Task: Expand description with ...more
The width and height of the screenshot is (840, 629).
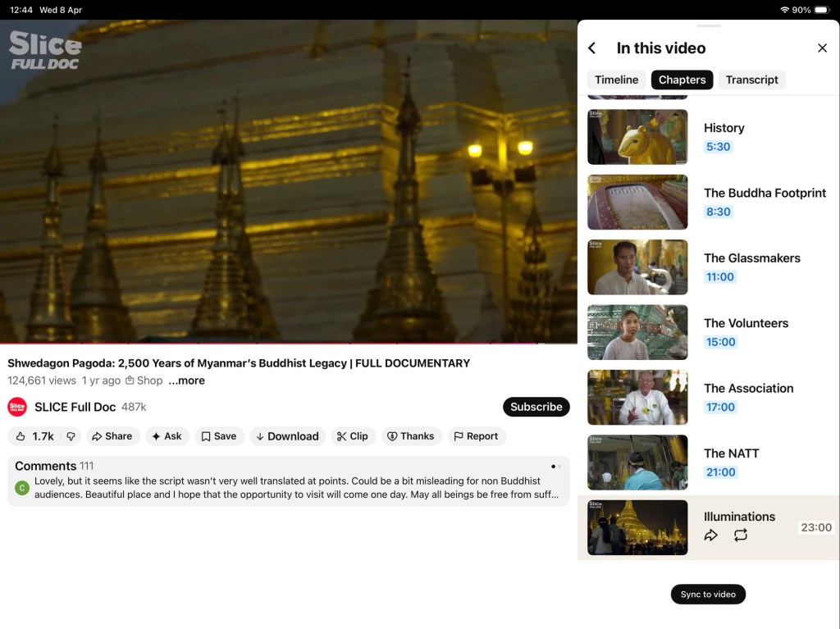Action: [x=187, y=381]
